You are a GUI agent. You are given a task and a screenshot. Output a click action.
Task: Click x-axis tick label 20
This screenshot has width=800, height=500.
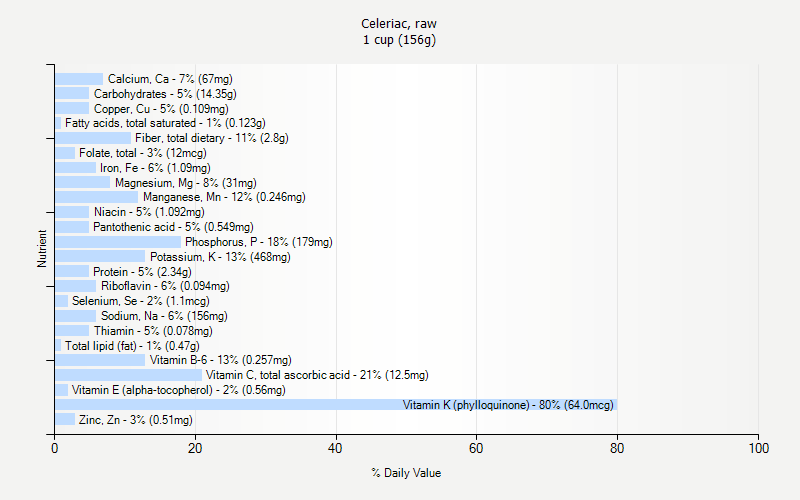click(195, 448)
